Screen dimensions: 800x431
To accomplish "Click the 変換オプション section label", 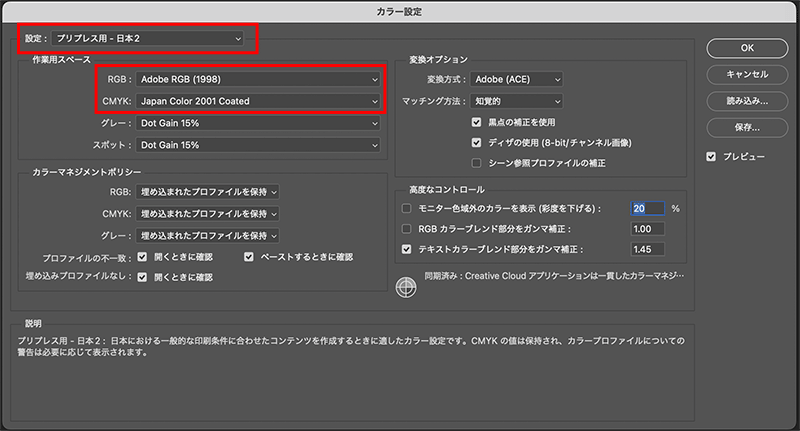I will pos(438,60).
